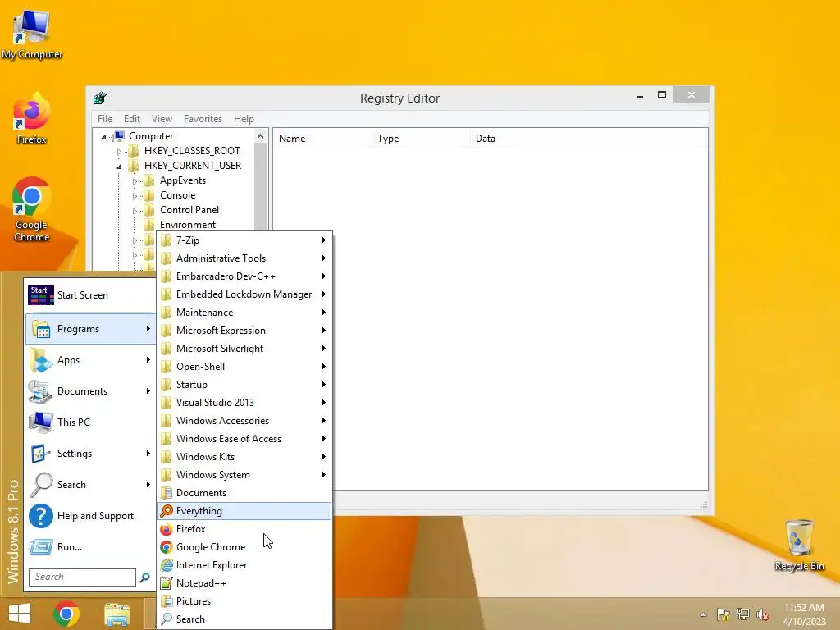Image resolution: width=840 pixels, height=630 pixels.
Task: Click the registry tree scrollbar up arrow
Action: (260, 136)
